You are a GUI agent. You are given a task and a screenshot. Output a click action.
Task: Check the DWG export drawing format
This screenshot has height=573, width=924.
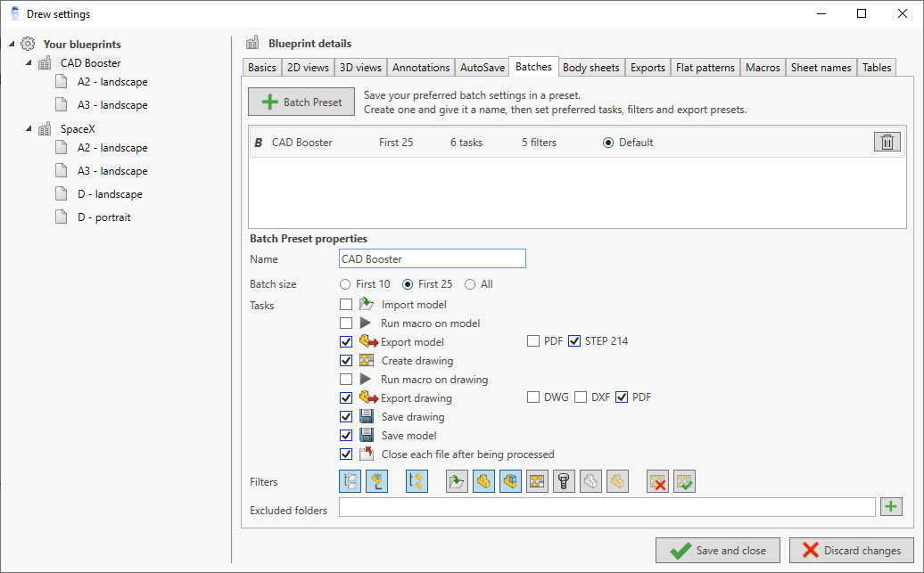533,397
